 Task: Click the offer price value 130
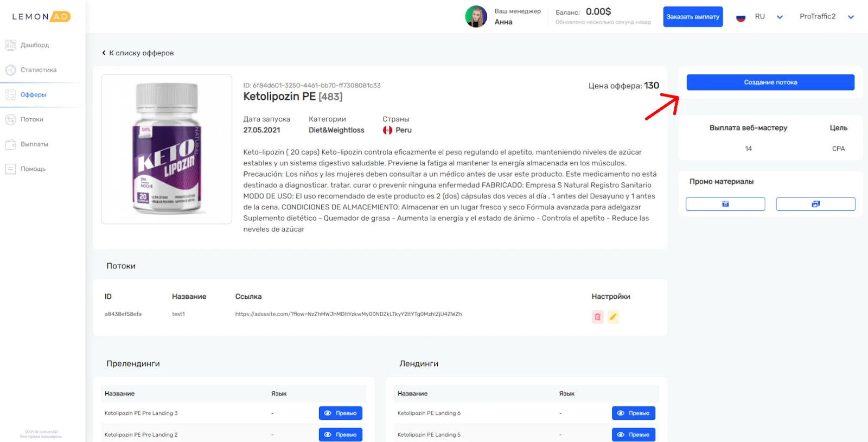click(652, 86)
